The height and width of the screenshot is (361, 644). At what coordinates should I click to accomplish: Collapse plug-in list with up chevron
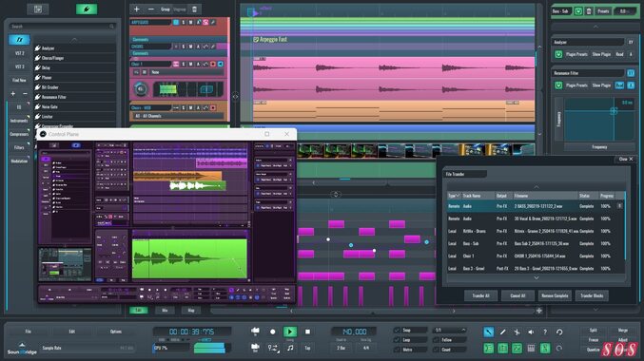tap(74, 40)
